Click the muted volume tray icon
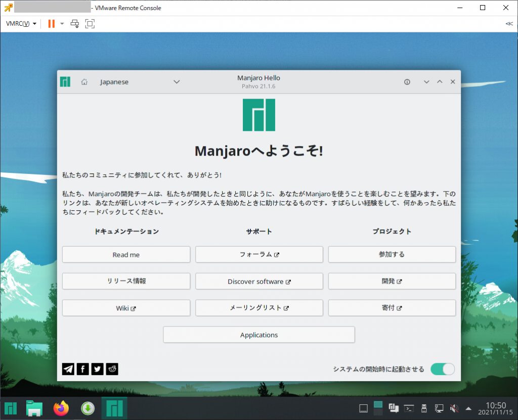518x420 pixels. point(454,409)
